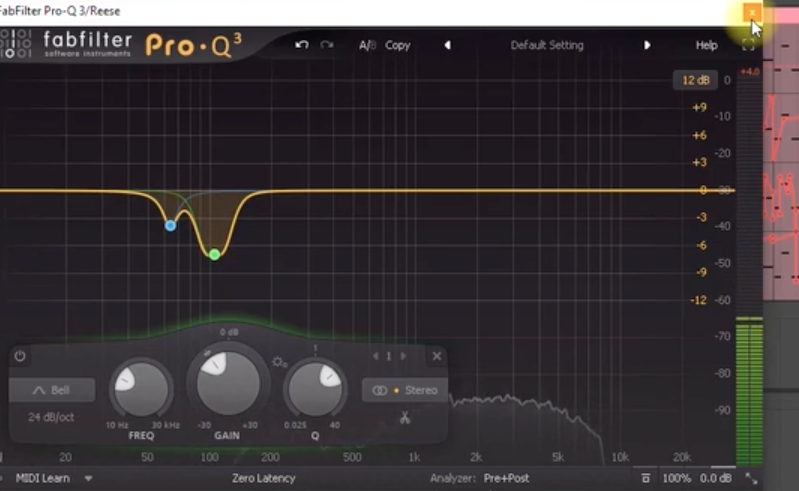799x491 pixels.
Task: Click the gain-Q link gear icon
Action: (279, 361)
